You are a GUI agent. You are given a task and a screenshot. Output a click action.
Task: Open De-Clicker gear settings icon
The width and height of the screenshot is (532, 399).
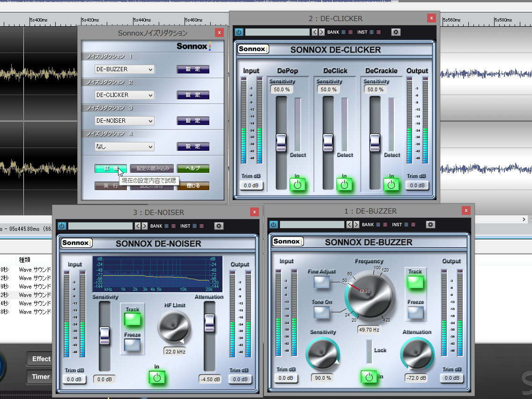click(396, 32)
